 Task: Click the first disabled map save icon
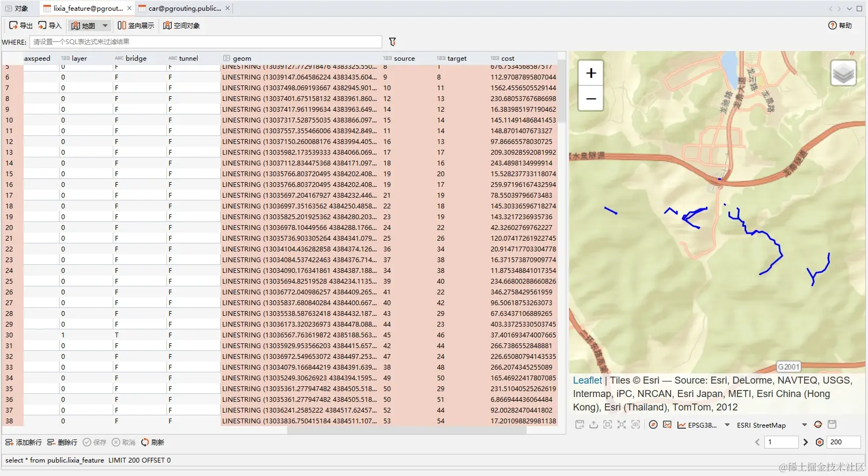pos(580,424)
